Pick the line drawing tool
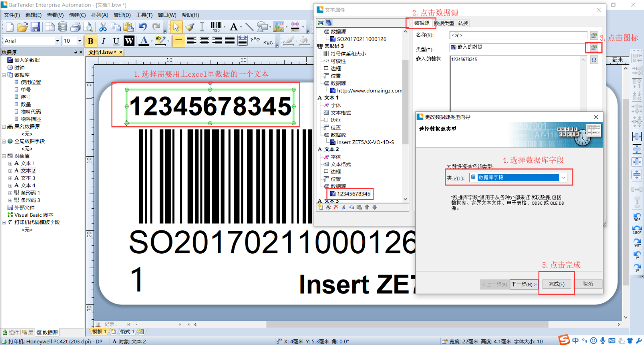Viewport: 644px width, 345px height. pyautogui.click(x=249, y=27)
